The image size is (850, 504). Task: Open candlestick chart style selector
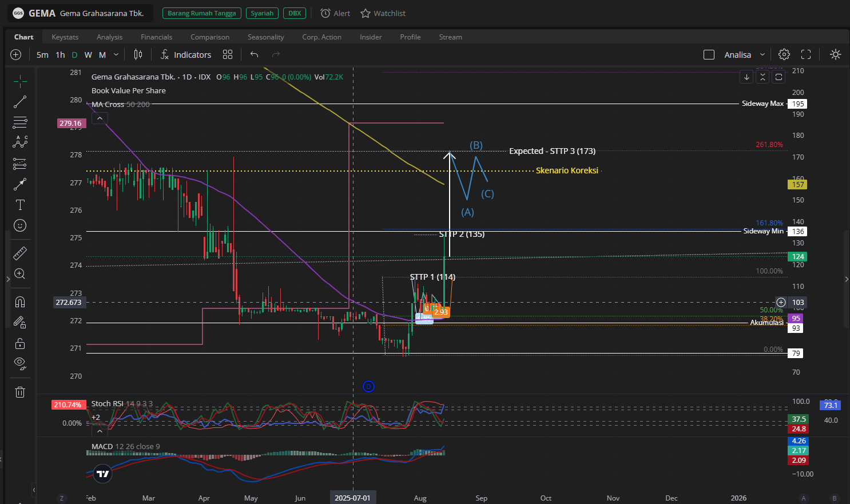pos(138,54)
